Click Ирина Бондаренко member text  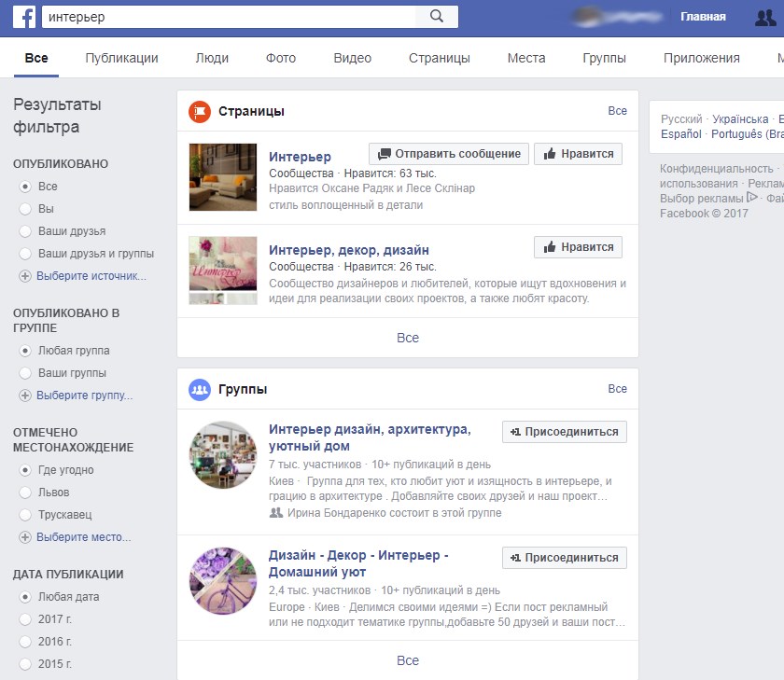point(394,513)
